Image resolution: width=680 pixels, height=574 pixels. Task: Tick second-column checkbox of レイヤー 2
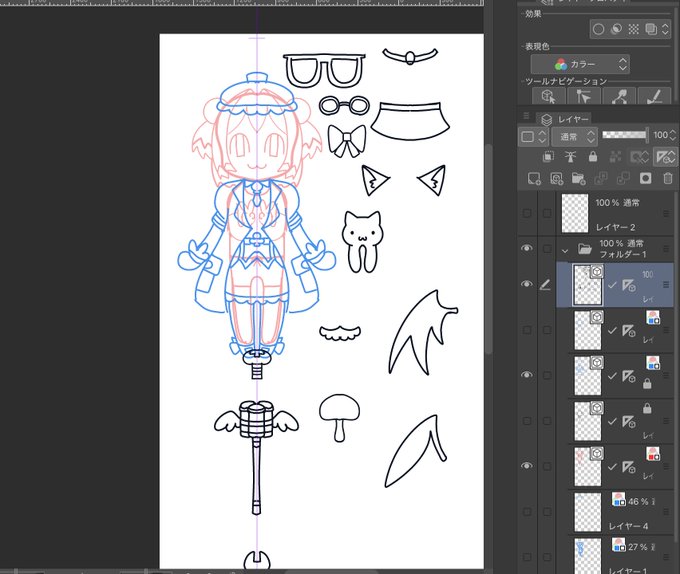tap(547, 213)
